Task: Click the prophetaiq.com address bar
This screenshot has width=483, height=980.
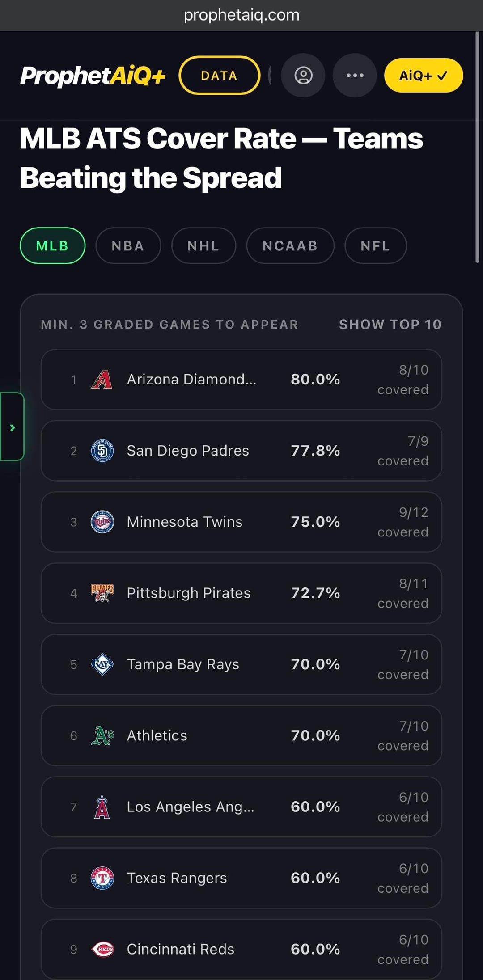Action: [x=241, y=15]
